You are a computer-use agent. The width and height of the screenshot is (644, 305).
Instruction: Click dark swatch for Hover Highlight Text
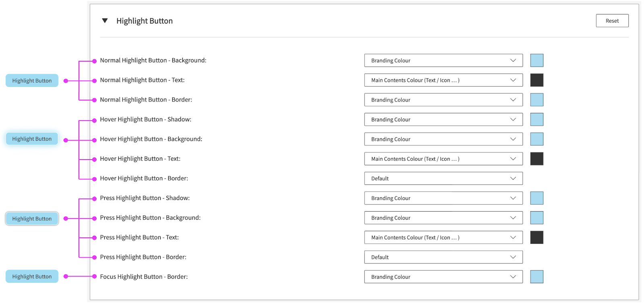click(x=537, y=159)
